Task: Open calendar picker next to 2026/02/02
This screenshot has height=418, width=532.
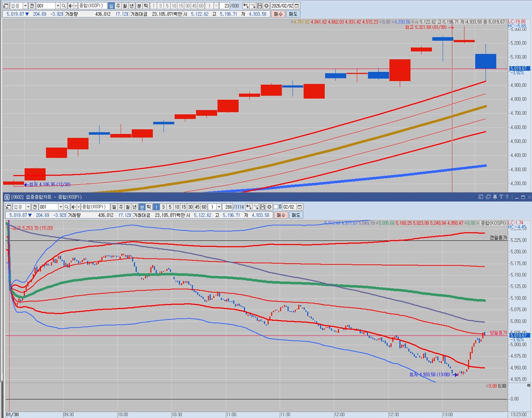Action: pos(297,6)
